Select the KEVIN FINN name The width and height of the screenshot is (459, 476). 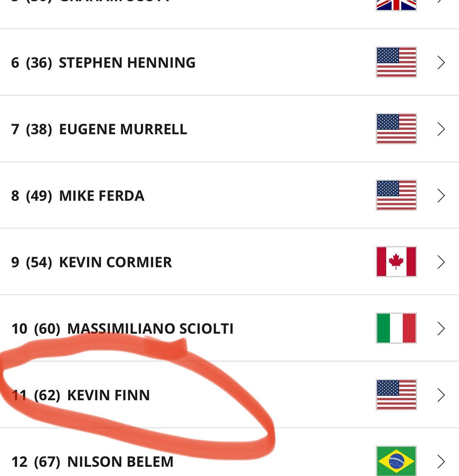108,395
